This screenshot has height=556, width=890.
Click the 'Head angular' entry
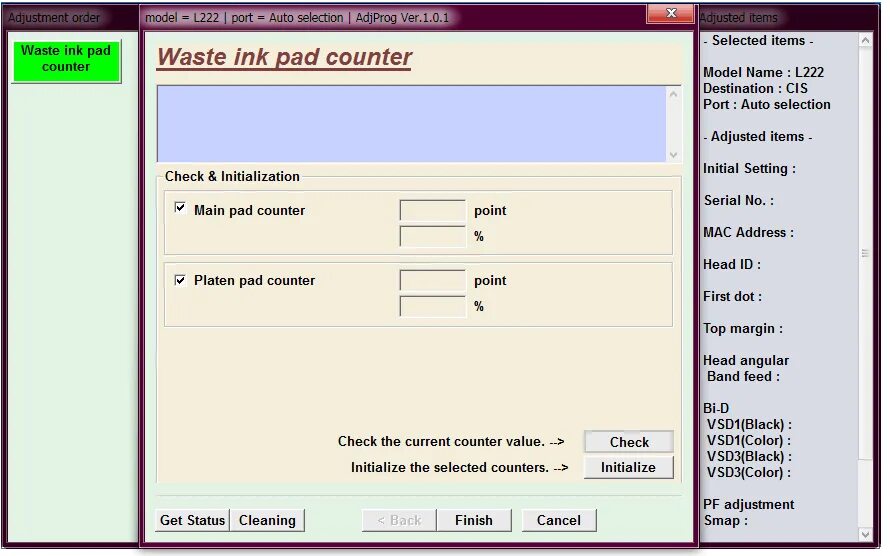point(746,361)
